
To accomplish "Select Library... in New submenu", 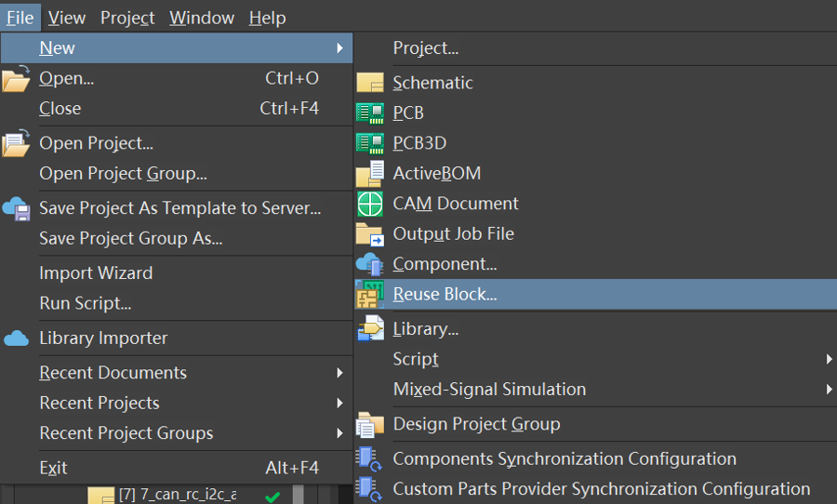I will pos(595,329).
